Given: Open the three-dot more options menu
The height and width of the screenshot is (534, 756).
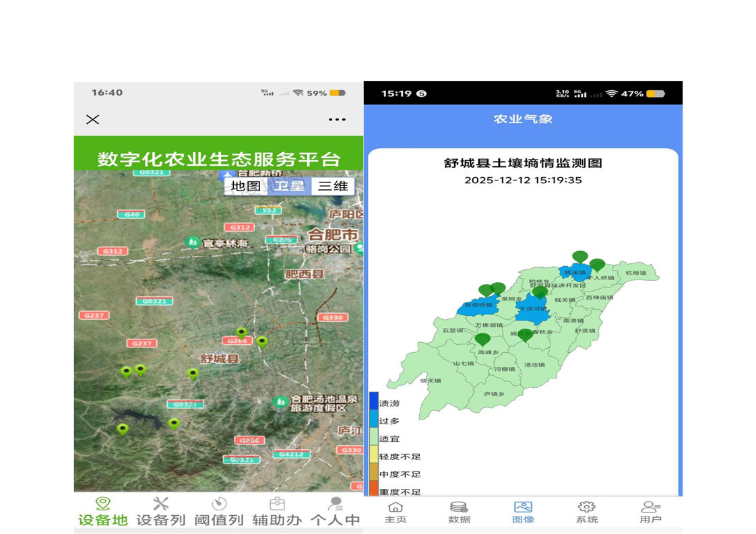Looking at the screenshot, I should (337, 120).
